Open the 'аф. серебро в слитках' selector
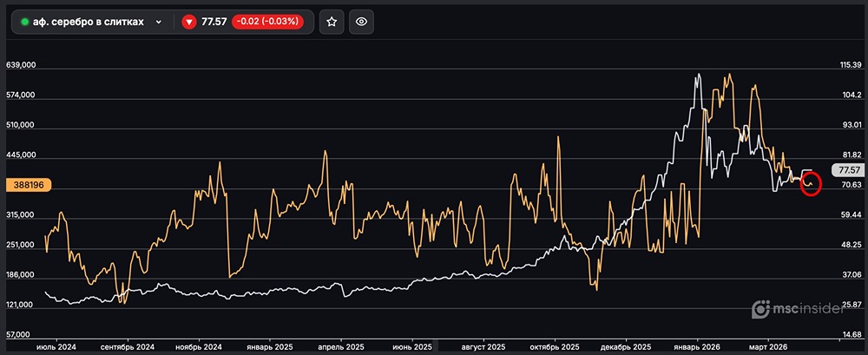 [x=87, y=23]
